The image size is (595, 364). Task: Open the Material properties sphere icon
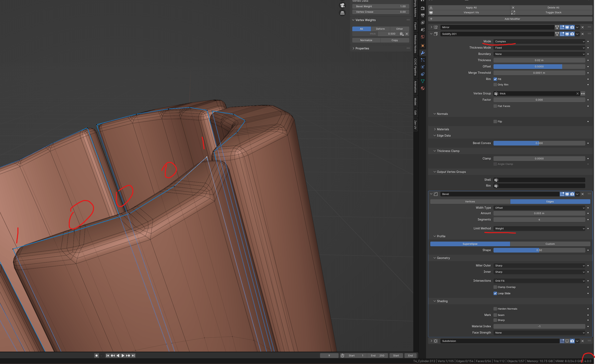coord(423,88)
